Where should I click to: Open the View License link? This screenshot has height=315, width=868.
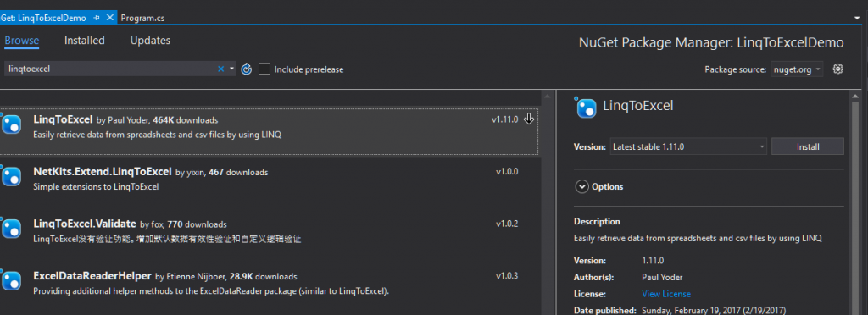(x=666, y=294)
